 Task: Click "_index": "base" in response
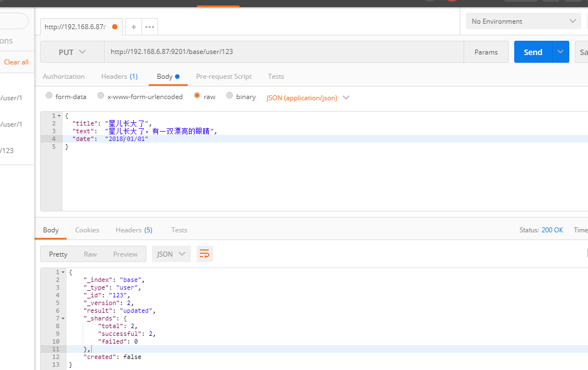(113, 280)
